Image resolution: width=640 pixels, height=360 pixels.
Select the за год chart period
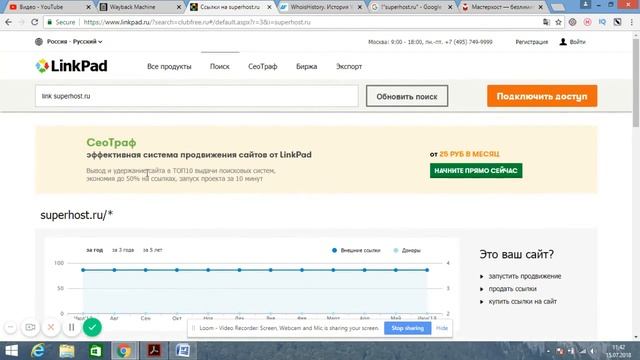95,250
